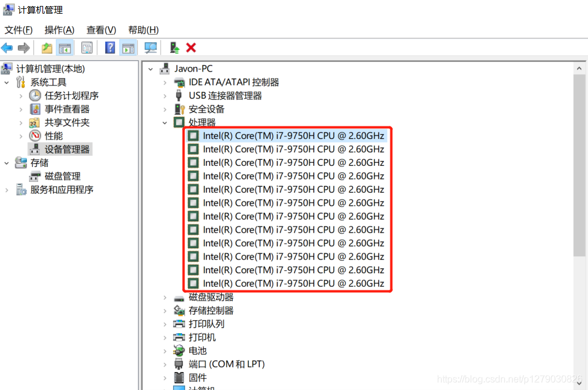Viewport: 588px width, 390px height.
Task: Click the IDE ATA/ATAPI 控制器 icon
Action: point(179,82)
